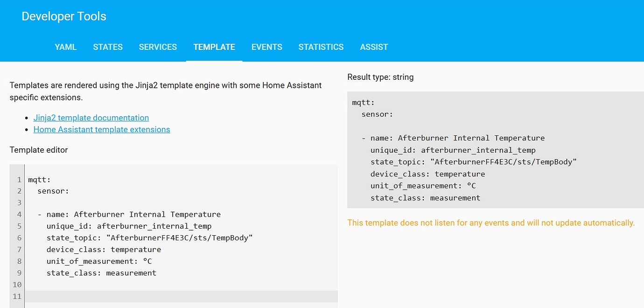
Task: Click the Developer Tools heading
Action: point(63,16)
